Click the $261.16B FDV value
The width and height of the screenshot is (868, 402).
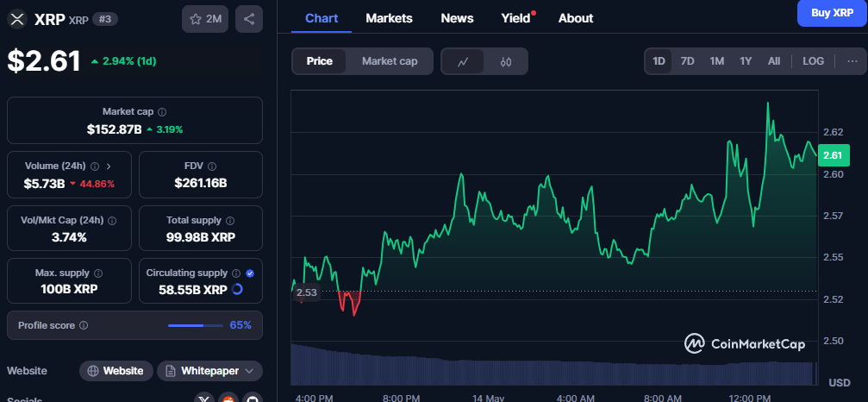click(200, 183)
